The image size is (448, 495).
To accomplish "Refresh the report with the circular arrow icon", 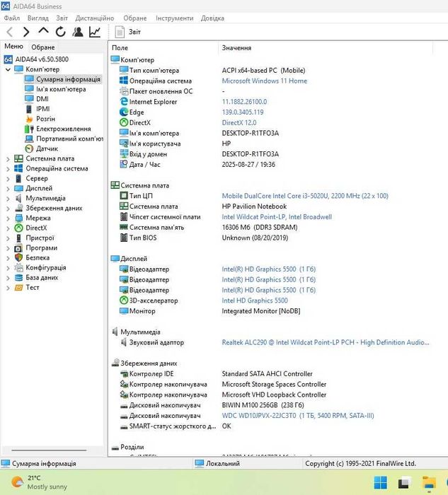I will (x=60, y=32).
